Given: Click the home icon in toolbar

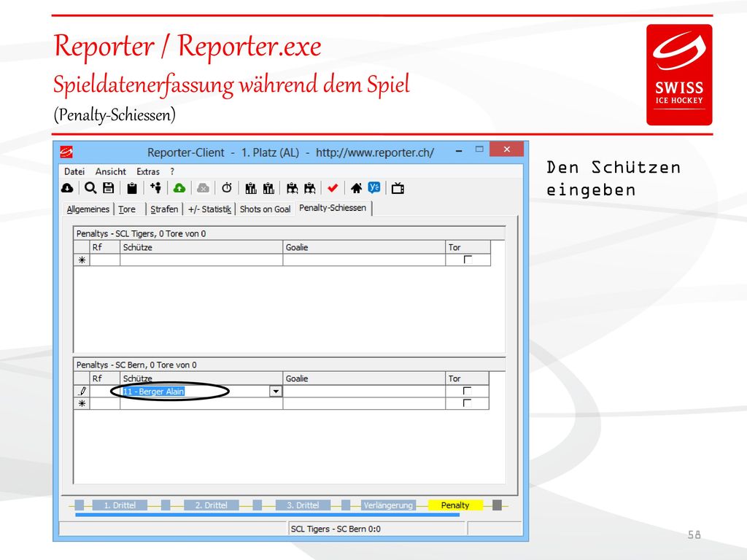Looking at the screenshot, I should click(x=356, y=188).
